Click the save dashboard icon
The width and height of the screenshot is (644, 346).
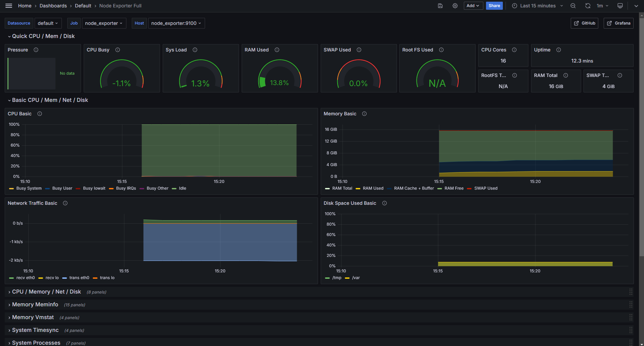coord(440,6)
